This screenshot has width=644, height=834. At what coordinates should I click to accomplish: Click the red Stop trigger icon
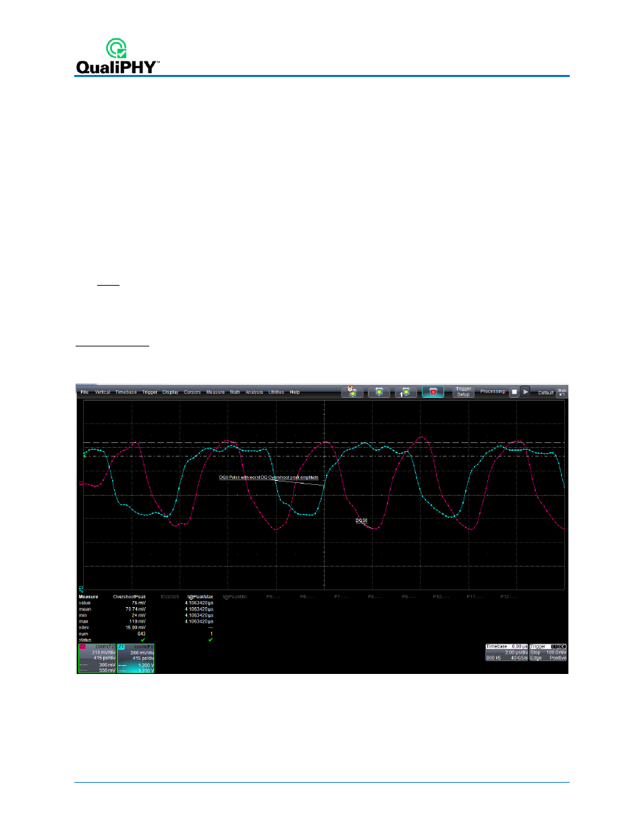[433, 392]
